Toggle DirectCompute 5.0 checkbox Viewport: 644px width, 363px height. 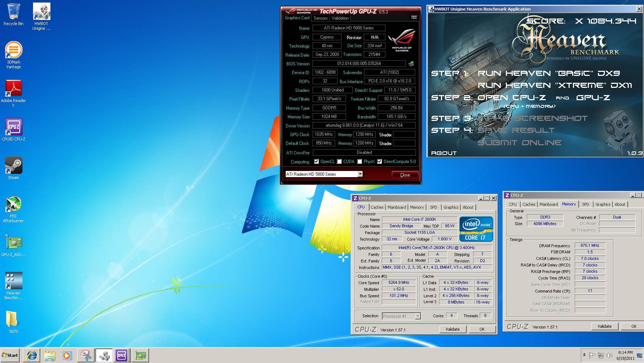click(379, 162)
